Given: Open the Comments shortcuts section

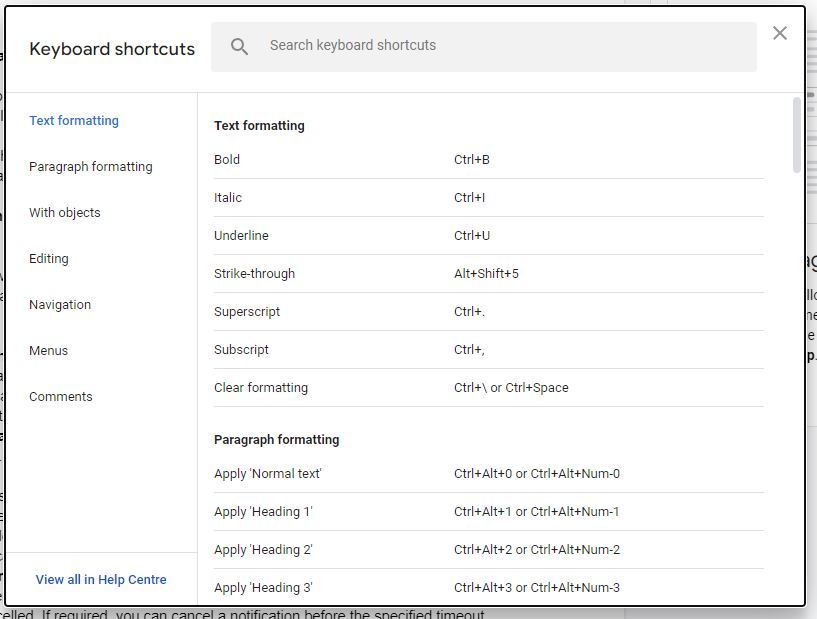Looking at the screenshot, I should pyautogui.click(x=60, y=396).
